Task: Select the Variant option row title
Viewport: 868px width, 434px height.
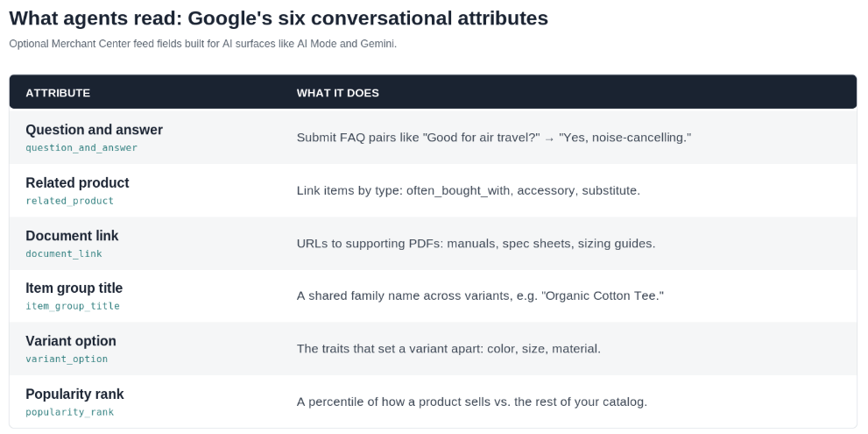Action: tap(71, 341)
